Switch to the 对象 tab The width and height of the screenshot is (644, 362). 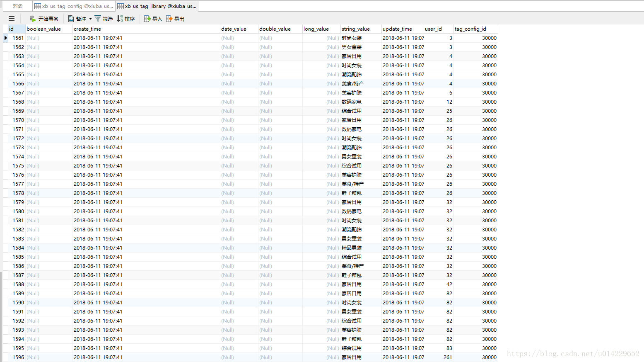(18, 6)
